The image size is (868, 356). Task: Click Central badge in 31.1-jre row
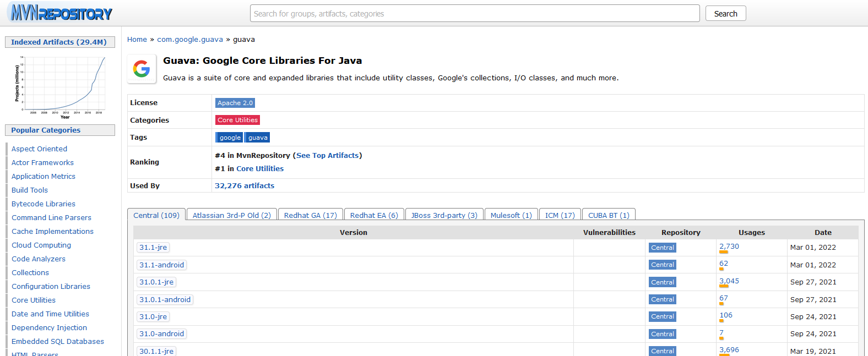663,248
